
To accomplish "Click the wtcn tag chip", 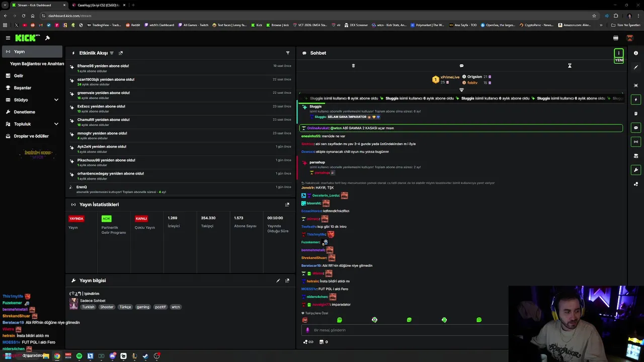I will tap(176, 307).
